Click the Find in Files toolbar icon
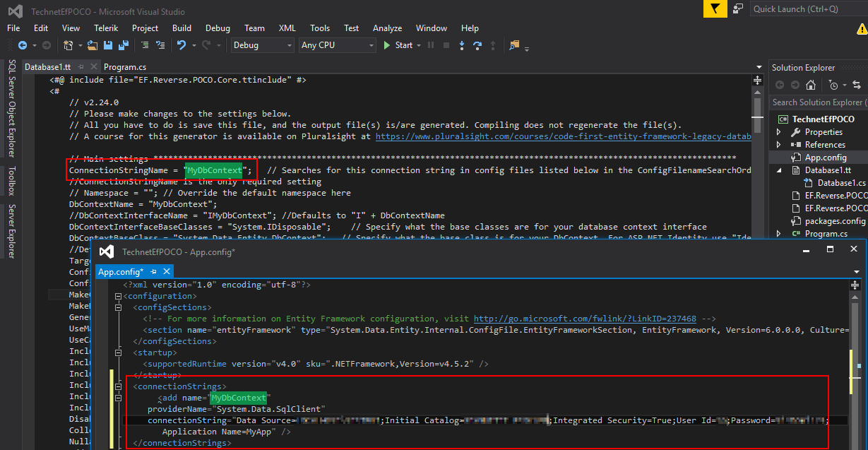The image size is (868, 450). [x=514, y=45]
